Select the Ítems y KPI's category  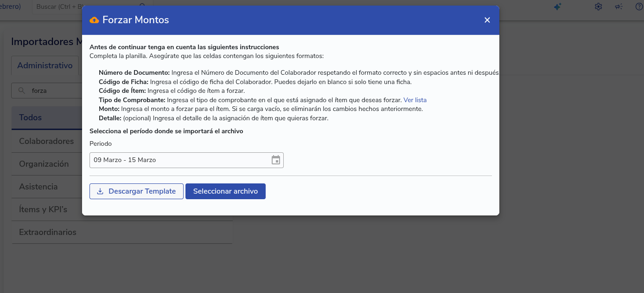tap(43, 209)
